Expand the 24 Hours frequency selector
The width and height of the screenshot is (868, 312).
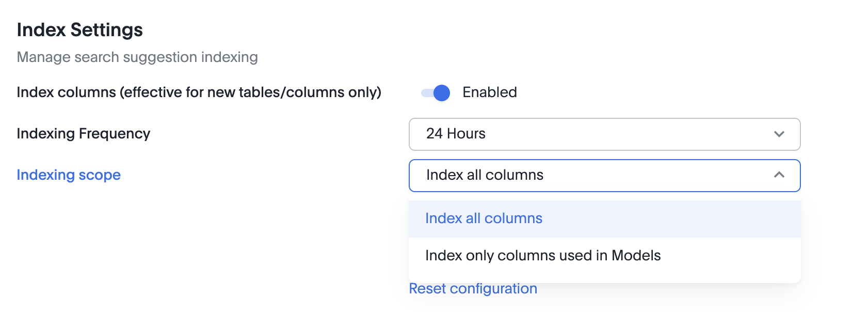click(x=604, y=134)
